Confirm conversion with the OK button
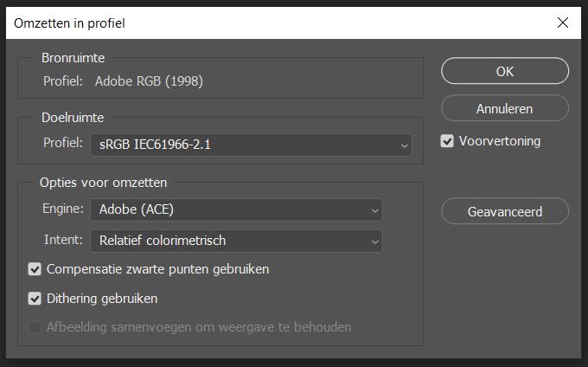Image resolution: width=588 pixels, height=367 pixels. click(x=505, y=71)
